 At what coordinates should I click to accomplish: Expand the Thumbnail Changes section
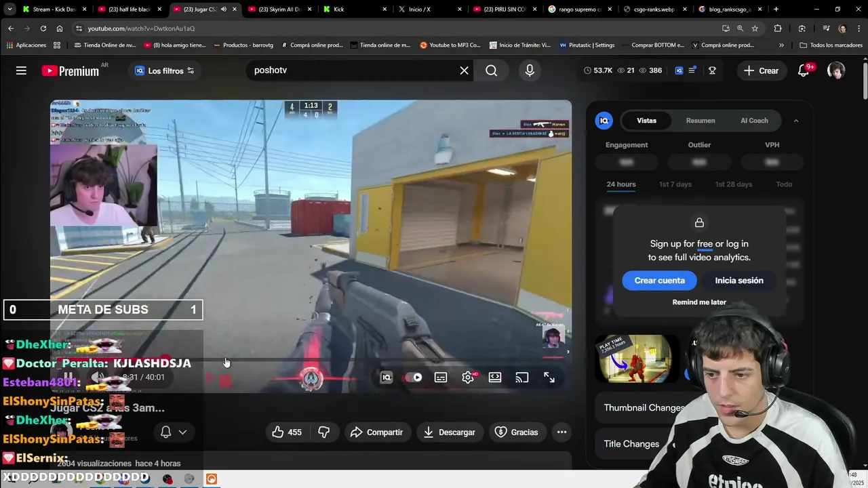(644, 407)
